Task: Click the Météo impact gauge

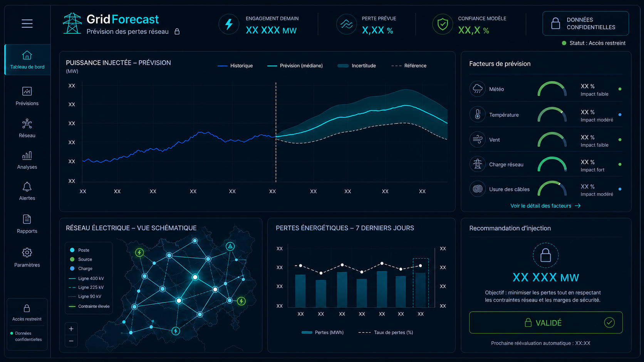Action: tap(552, 89)
